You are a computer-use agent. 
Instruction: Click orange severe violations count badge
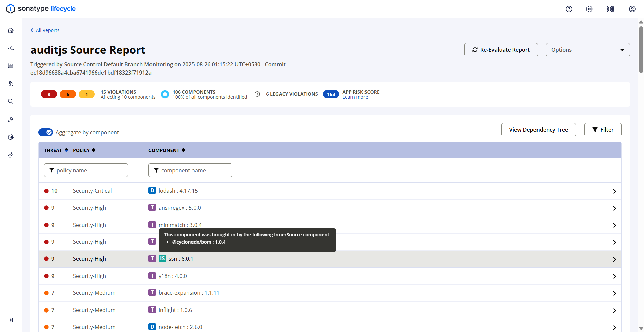[68, 94]
